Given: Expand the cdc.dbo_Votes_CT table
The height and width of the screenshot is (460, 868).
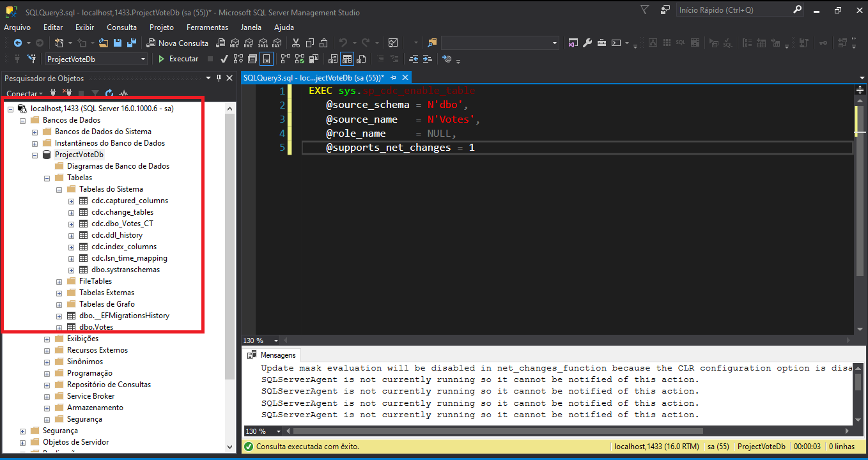Looking at the screenshot, I should point(71,224).
